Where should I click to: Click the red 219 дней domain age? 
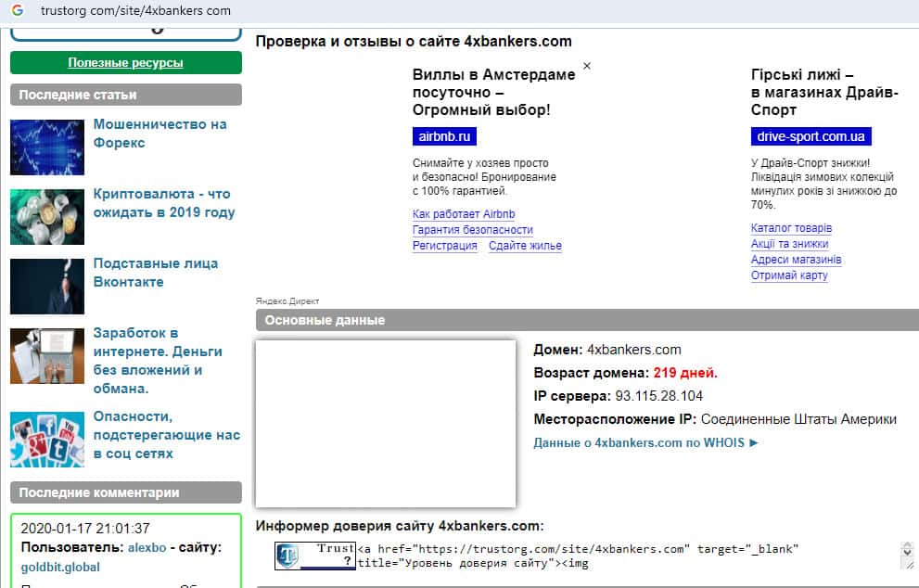point(685,373)
